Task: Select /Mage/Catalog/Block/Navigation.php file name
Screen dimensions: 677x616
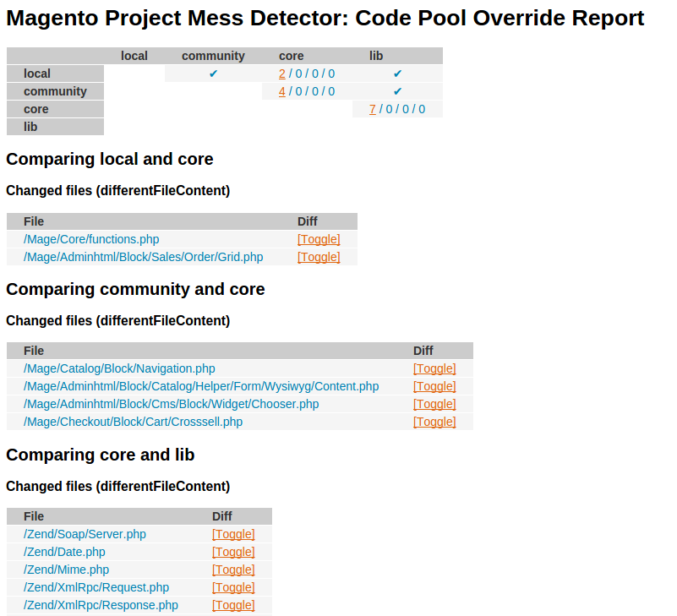Action: click(x=119, y=368)
